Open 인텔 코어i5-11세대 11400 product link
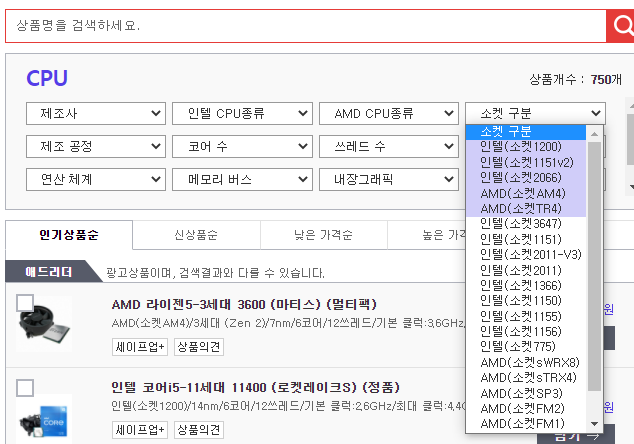 click(256, 388)
